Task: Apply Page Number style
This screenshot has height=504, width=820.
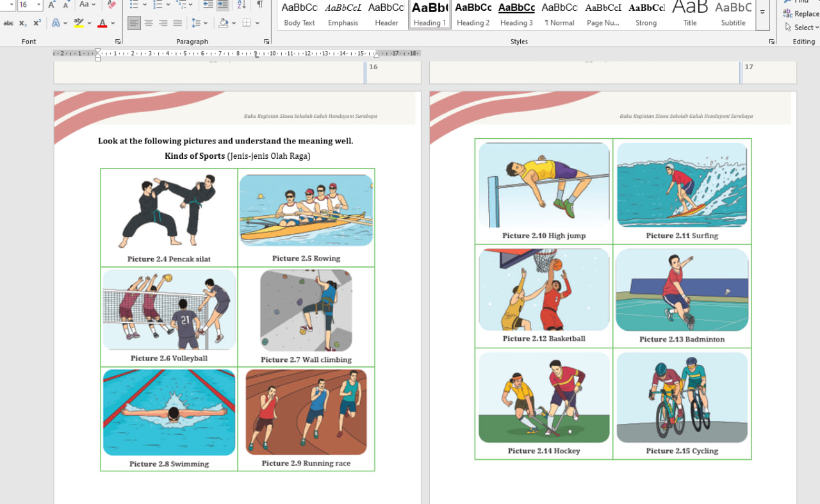Action: (603, 14)
